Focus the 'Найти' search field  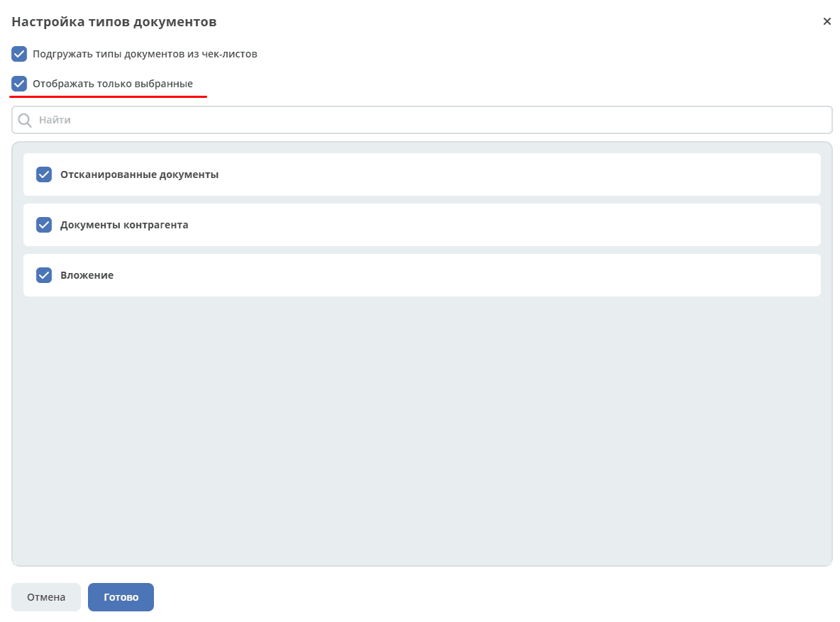422,120
